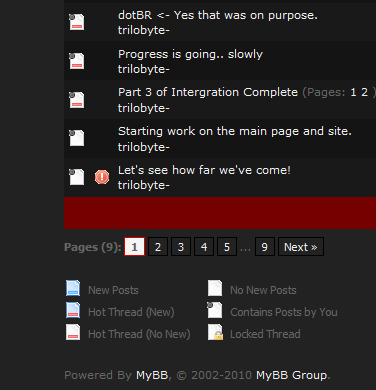Go to forum page 5
Image resolution: width=376 pixels, height=390 pixels.
point(227,247)
